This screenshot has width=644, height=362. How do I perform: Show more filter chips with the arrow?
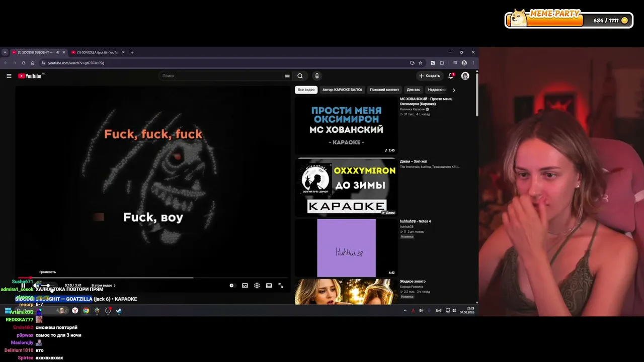point(454,90)
